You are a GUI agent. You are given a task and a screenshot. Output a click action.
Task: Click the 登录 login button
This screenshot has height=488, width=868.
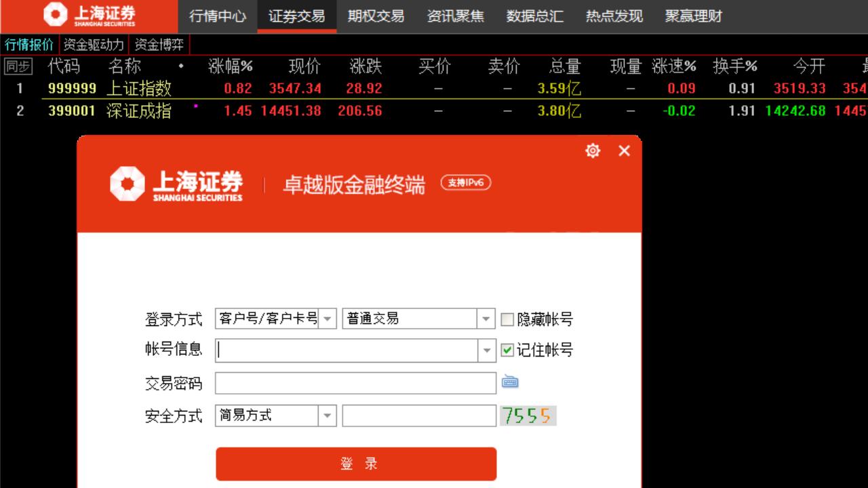tap(355, 464)
